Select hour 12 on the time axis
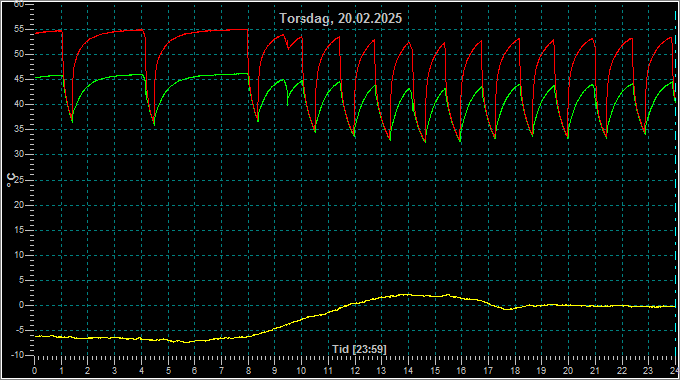The height and width of the screenshot is (380, 680). tap(355, 371)
